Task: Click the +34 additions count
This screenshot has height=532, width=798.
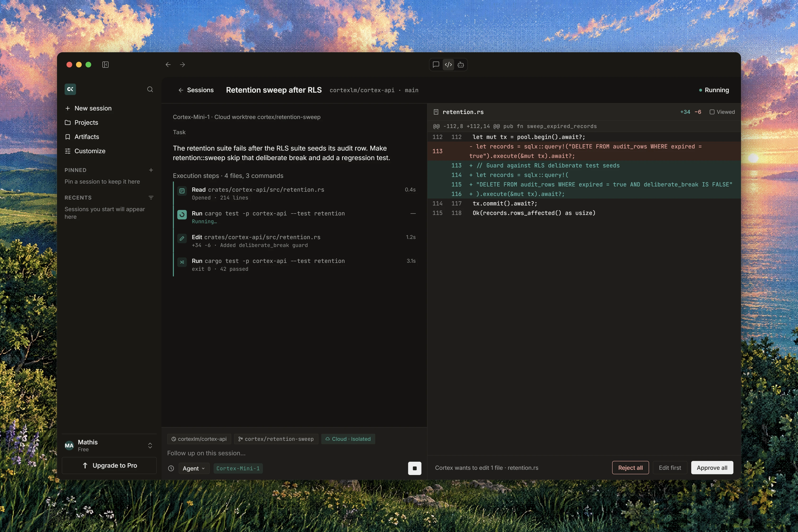Action: pyautogui.click(x=685, y=112)
